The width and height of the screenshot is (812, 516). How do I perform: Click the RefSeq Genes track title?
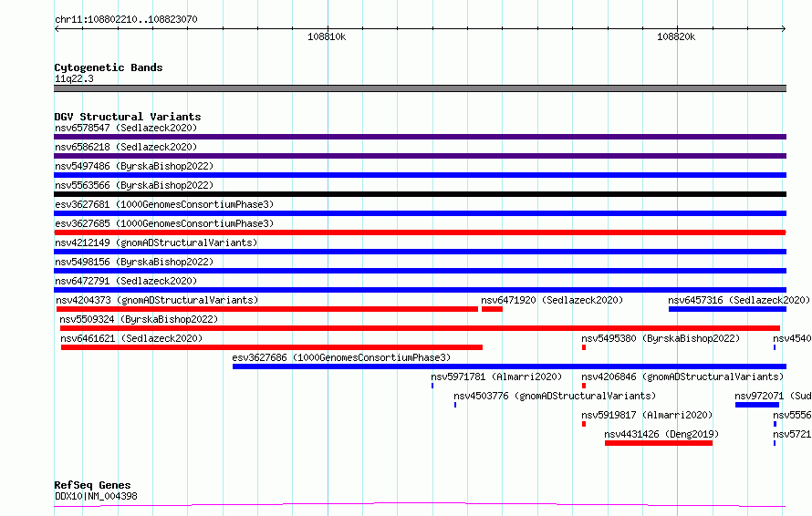92,485
